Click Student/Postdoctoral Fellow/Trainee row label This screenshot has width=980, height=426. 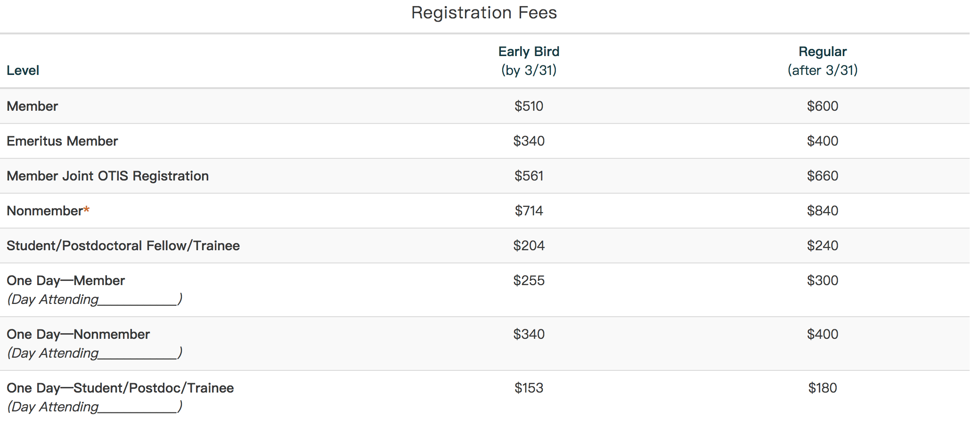pyautogui.click(x=123, y=246)
